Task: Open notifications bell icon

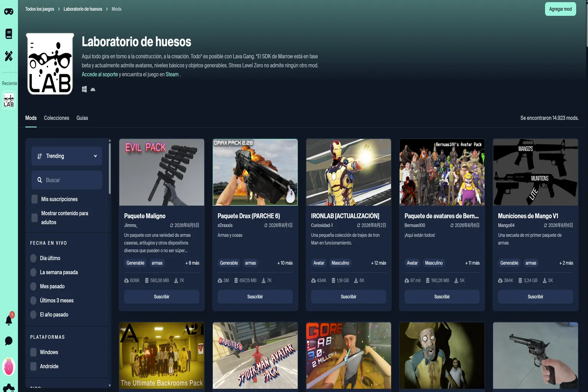Action: (9, 320)
